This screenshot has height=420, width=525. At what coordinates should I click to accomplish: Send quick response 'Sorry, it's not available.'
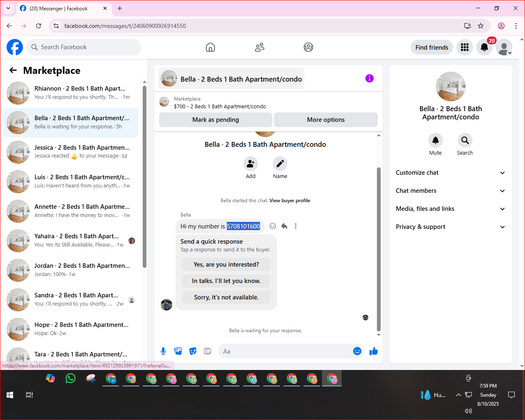(226, 297)
